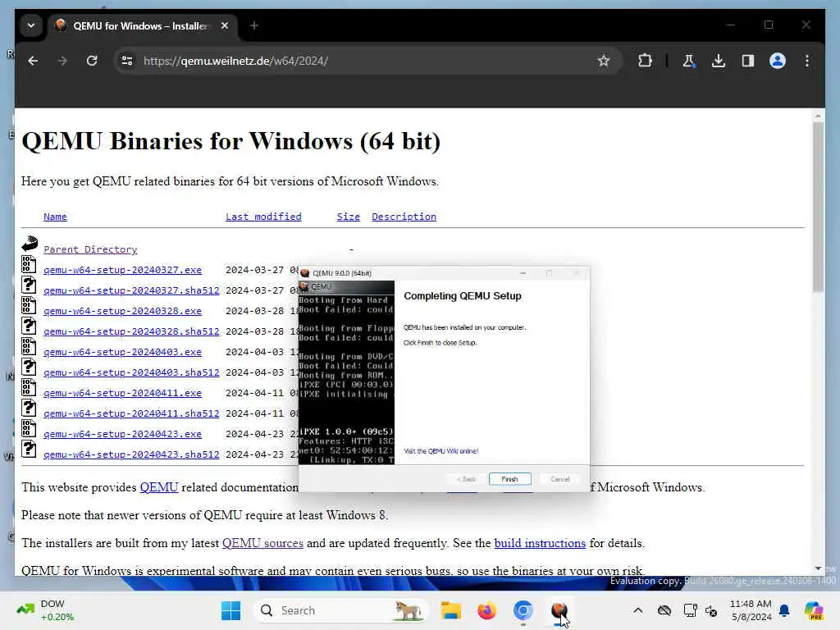Screen dimensions: 840x630
Task: Visit the QEMU Wiki online link
Action: coord(441,451)
